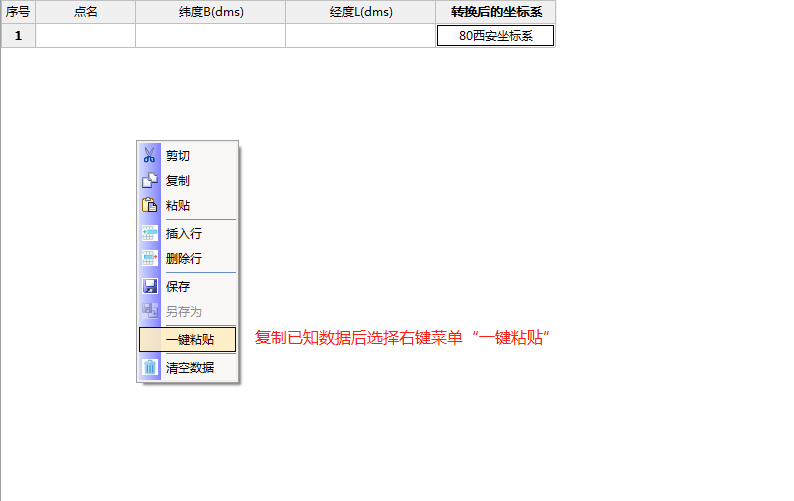Click the 转换后的坐标系 column header
The height and width of the screenshot is (501, 794).
[496, 12]
